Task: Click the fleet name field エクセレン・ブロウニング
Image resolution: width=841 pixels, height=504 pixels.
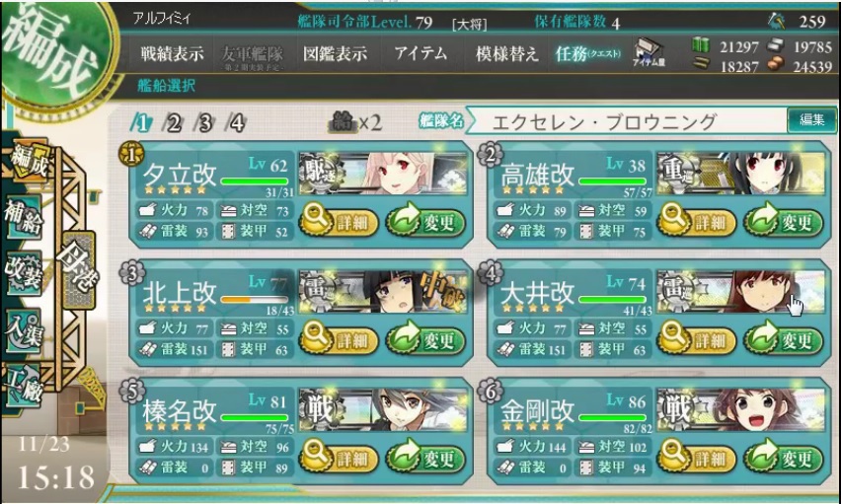Action: pyautogui.click(x=625, y=121)
